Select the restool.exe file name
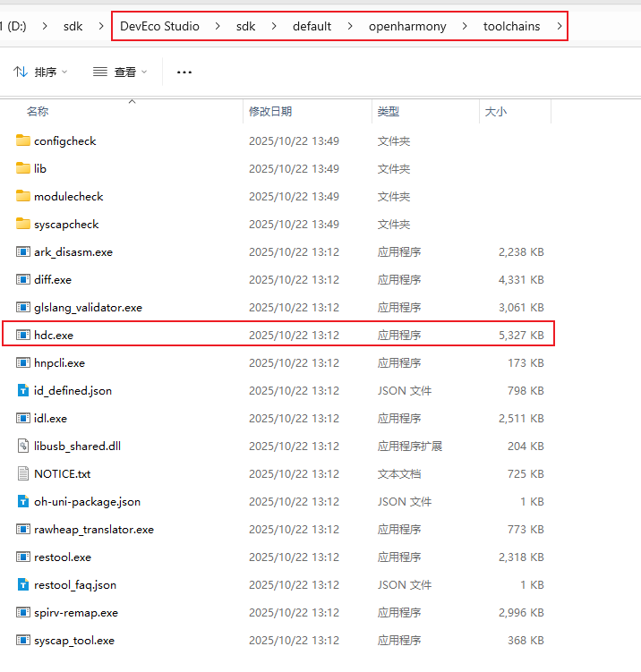 (x=63, y=557)
